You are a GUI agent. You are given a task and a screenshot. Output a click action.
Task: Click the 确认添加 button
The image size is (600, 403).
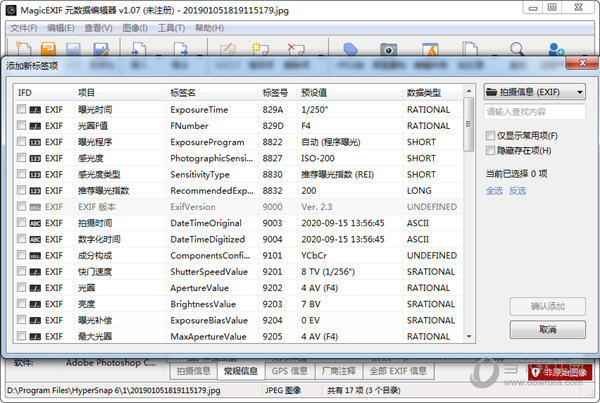click(548, 306)
